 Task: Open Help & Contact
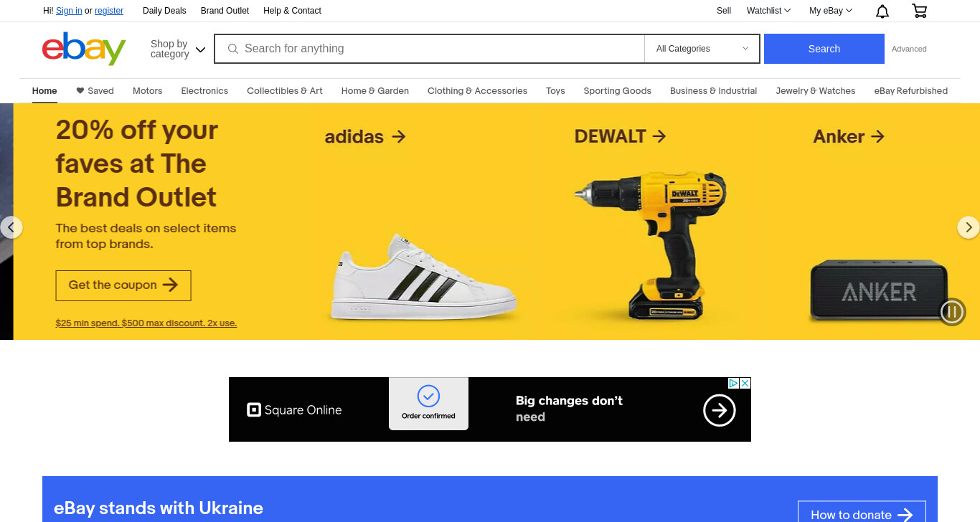coord(292,11)
